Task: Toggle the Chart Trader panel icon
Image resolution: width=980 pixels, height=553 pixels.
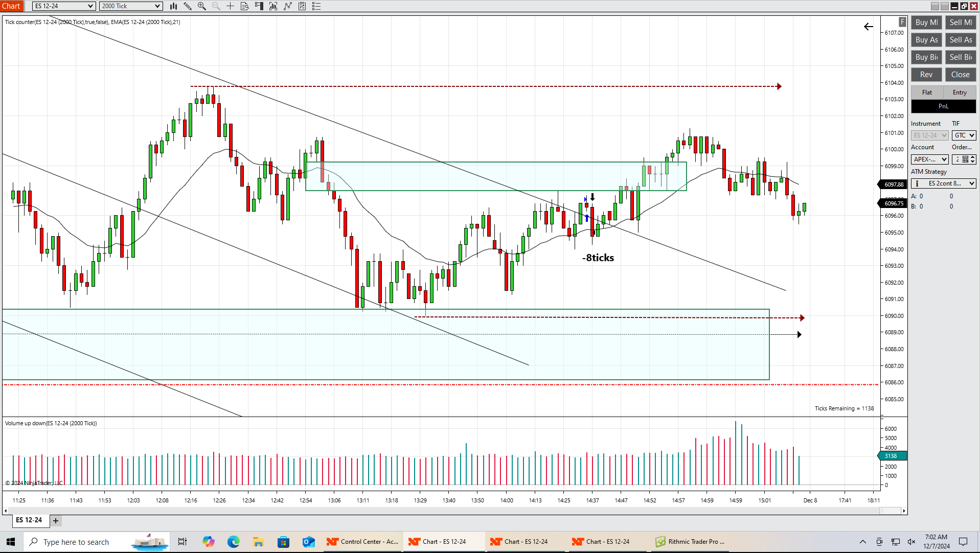Action: [x=259, y=6]
